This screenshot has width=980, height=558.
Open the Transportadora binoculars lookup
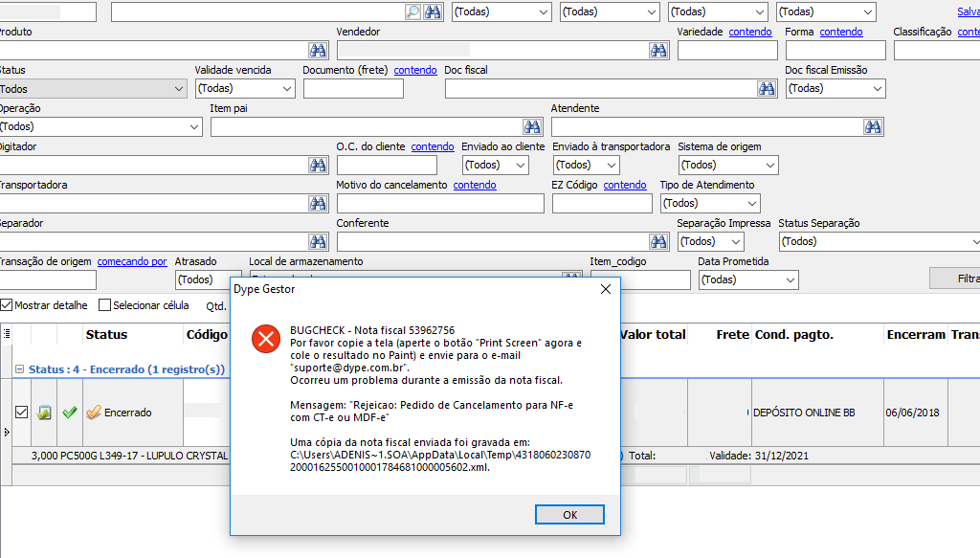click(x=318, y=203)
